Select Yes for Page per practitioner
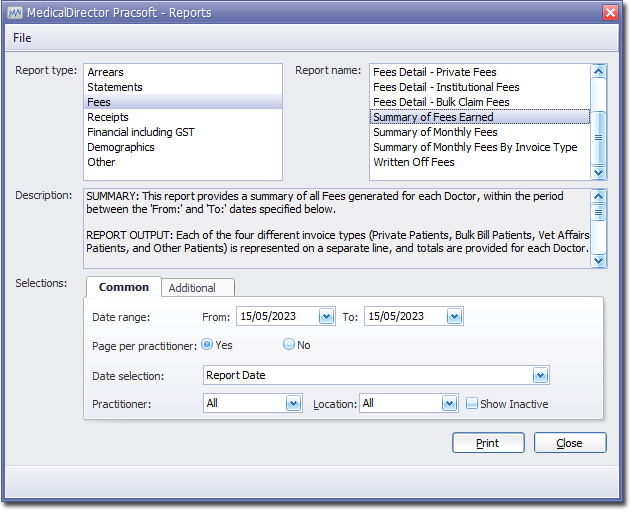Screen dimensions: 631x511 [x=208, y=344]
